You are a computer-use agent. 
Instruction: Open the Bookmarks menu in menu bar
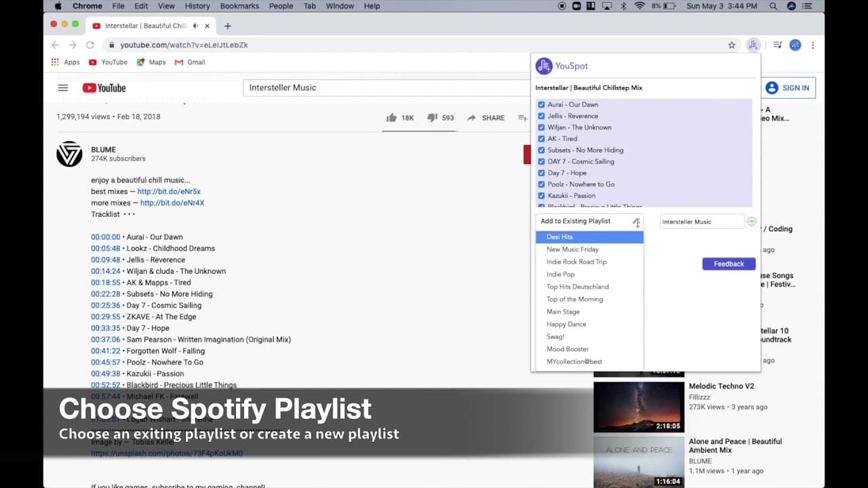[239, 6]
